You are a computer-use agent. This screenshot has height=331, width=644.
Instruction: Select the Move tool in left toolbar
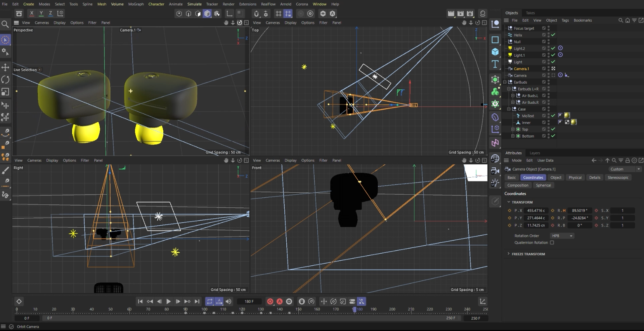point(5,67)
